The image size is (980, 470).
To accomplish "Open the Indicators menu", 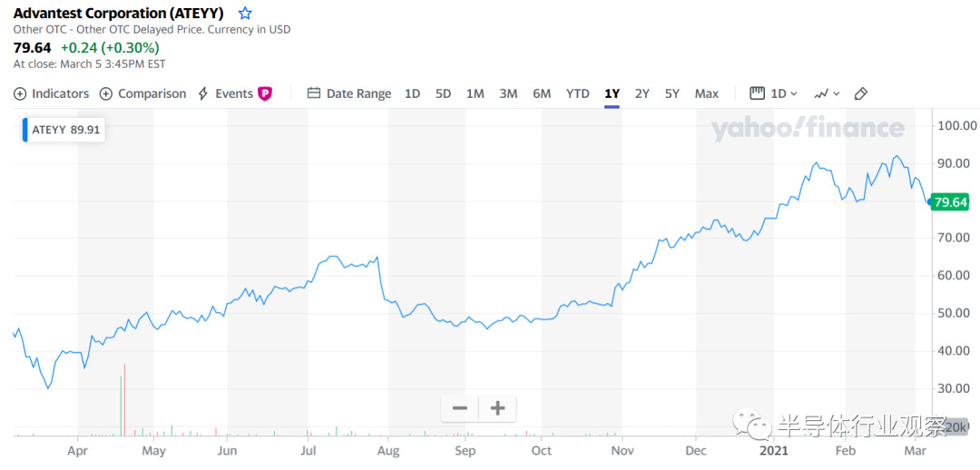I will [51, 93].
